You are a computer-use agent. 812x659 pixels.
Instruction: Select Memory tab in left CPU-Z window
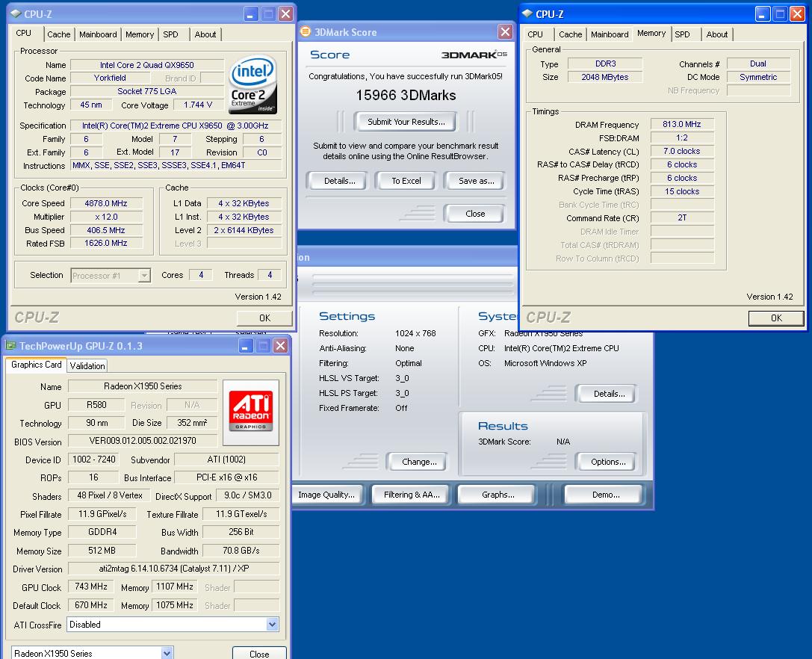pos(140,34)
